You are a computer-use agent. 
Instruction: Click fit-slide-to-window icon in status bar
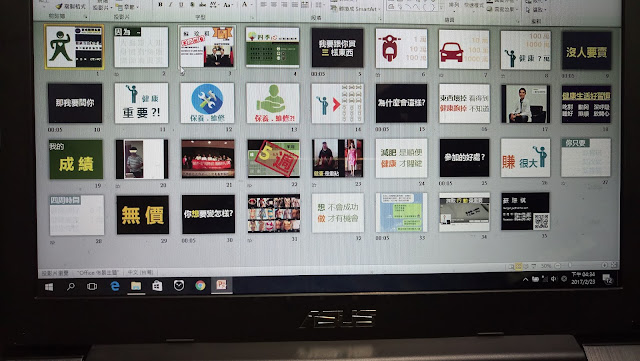point(613,265)
